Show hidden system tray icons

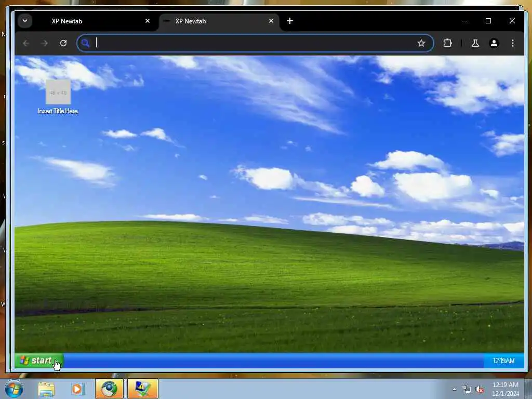click(x=454, y=390)
